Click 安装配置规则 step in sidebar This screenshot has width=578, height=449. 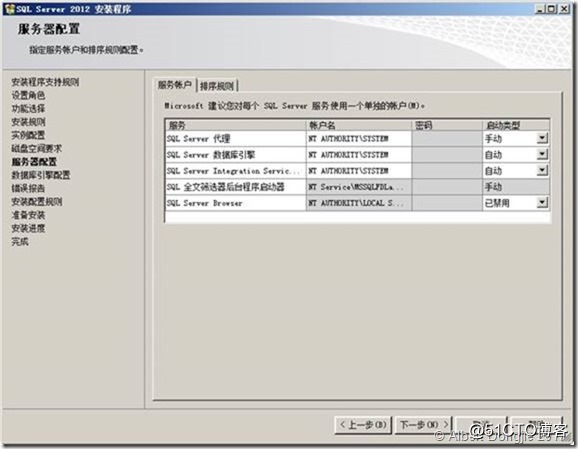point(36,202)
